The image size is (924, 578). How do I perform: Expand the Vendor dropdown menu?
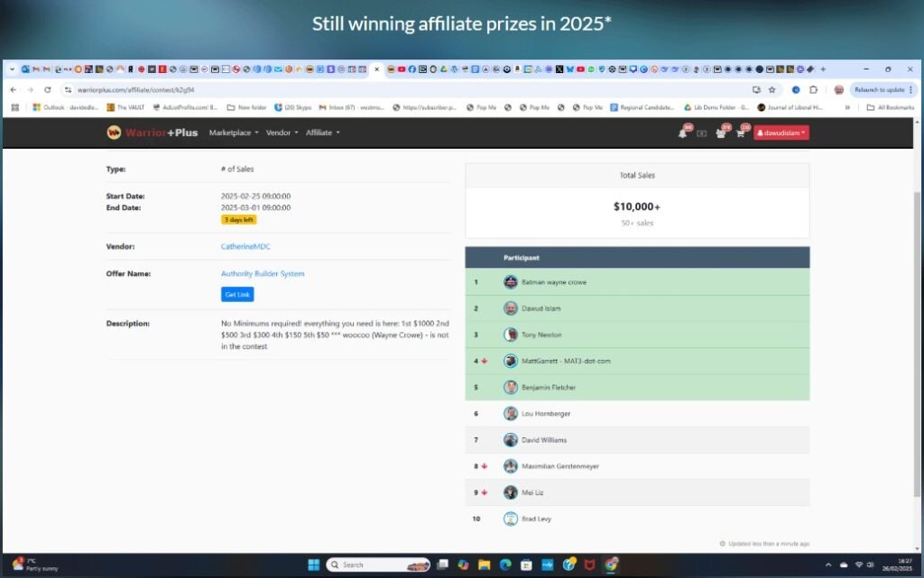coord(282,133)
